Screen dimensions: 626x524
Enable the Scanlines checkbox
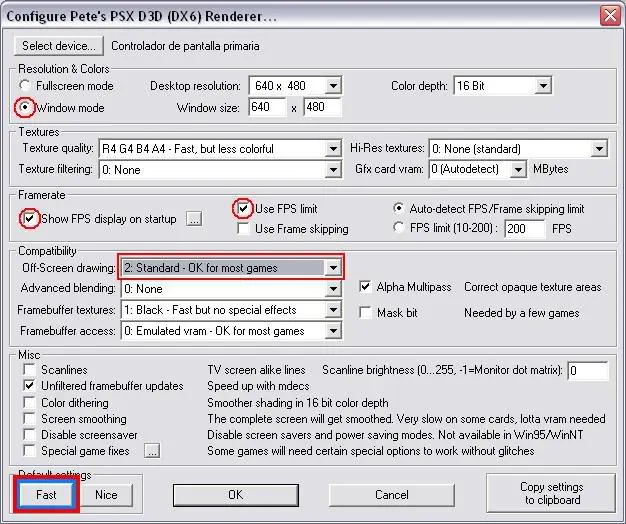[29, 370]
